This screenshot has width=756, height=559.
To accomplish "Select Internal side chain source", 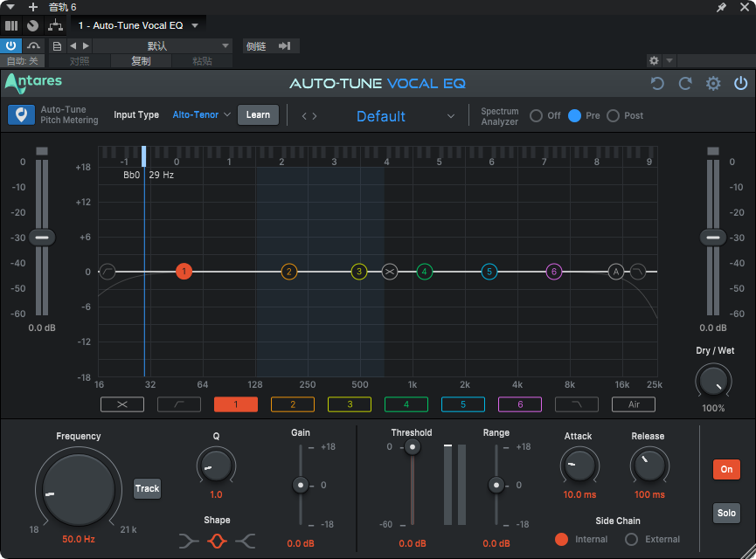I will point(561,539).
